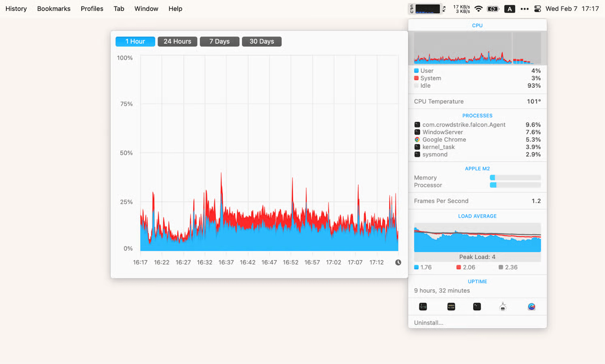Click the Wi-Fi icon in menu bar
The height and width of the screenshot is (364, 605).
pos(478,9)
